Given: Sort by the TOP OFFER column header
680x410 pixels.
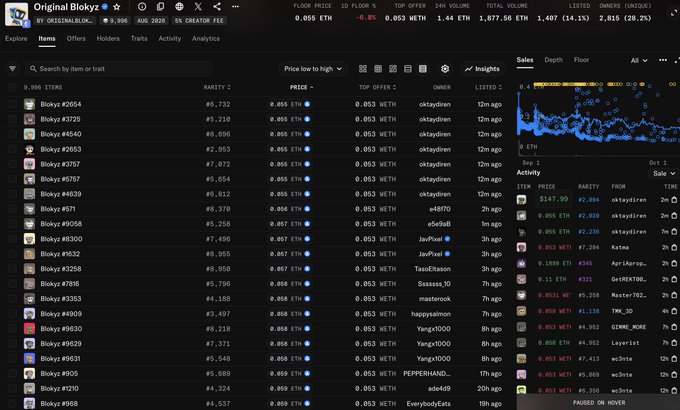Looking at the screenshot, I should pyautogui.click(x=377, y=87).
